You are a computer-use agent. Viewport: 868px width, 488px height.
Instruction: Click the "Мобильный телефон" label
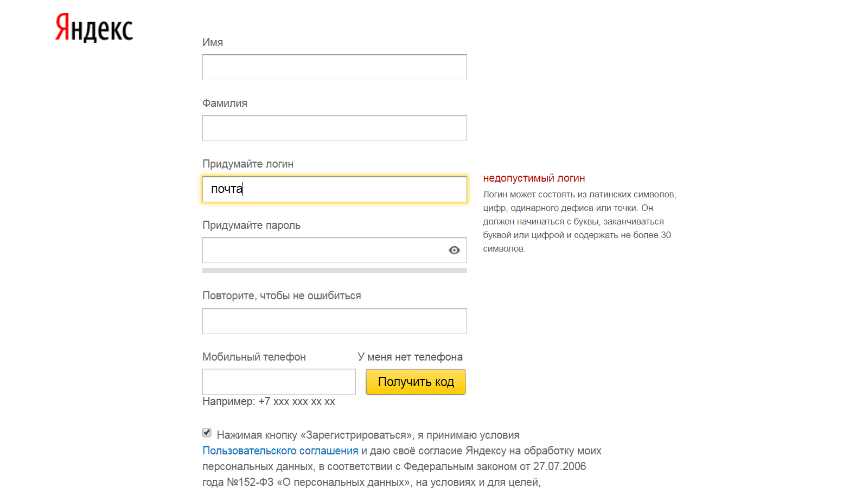click(x=254, y=357)
